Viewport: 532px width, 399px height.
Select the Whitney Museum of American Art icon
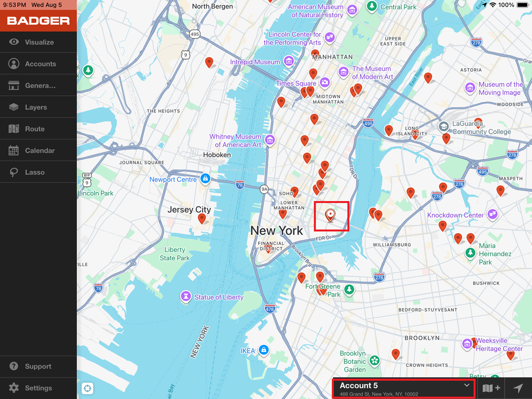tap(270, 140)
